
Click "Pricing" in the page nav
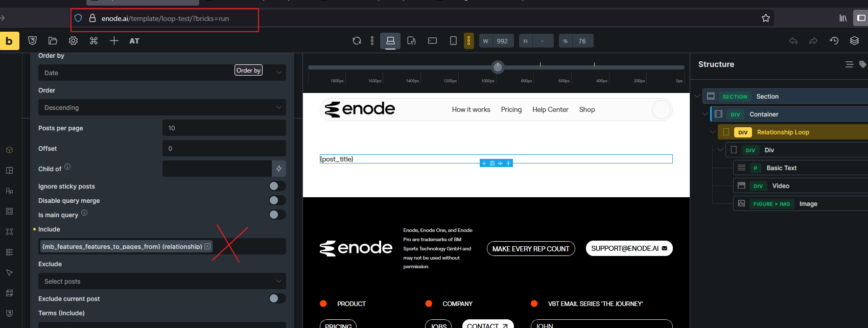(511, 109)
